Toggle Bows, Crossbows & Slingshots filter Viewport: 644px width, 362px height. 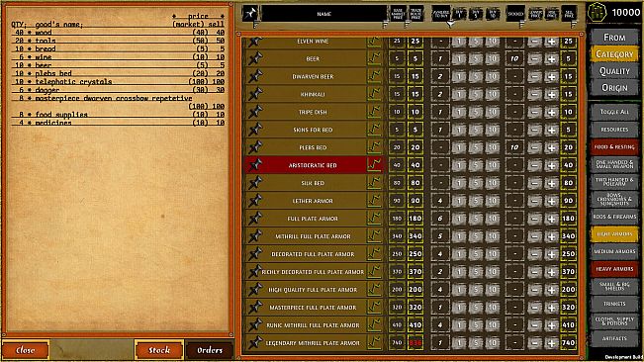point(614,199)
